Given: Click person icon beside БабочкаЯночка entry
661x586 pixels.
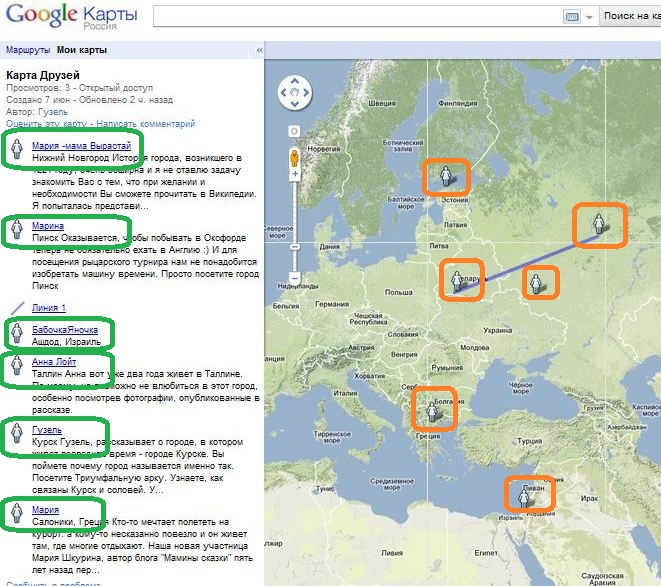Looking at the screenshot, I should click(x=16, y=333).
